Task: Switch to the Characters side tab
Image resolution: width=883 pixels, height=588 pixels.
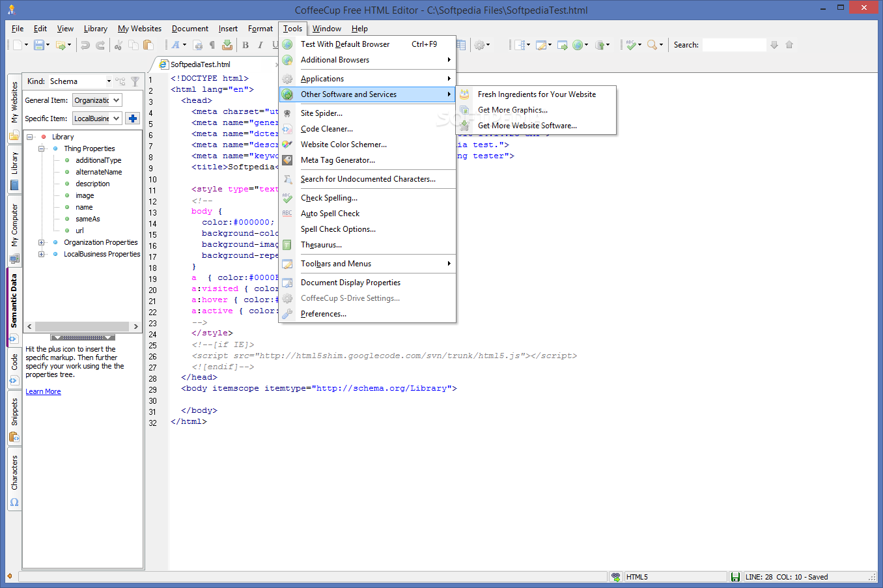Action: (14, 480)
